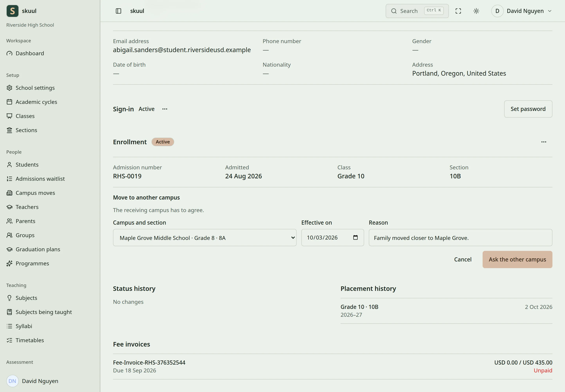Open the Sign-in more options menu
Screen dimensions: 565x392
click(165, 109)
